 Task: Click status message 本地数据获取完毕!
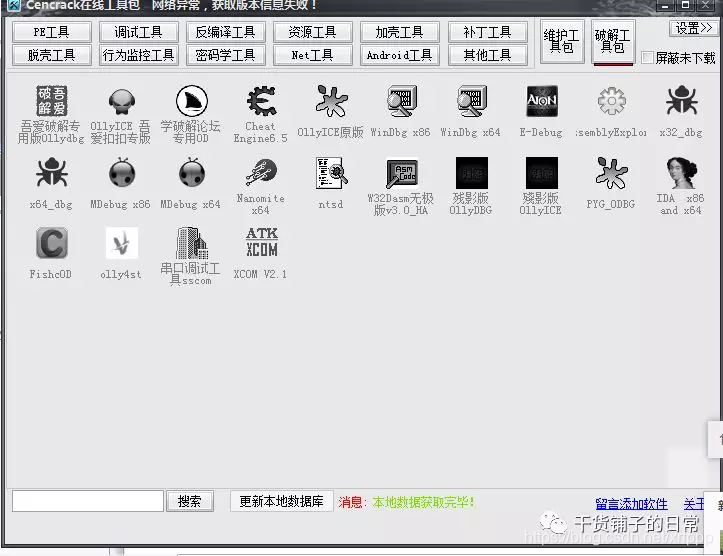[x=423, y=502]
